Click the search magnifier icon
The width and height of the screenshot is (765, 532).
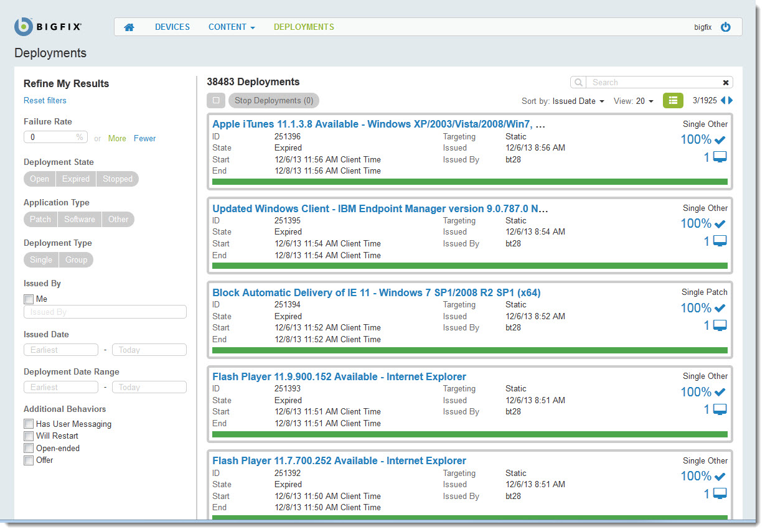pyautogui.click(x=578, y=82)
